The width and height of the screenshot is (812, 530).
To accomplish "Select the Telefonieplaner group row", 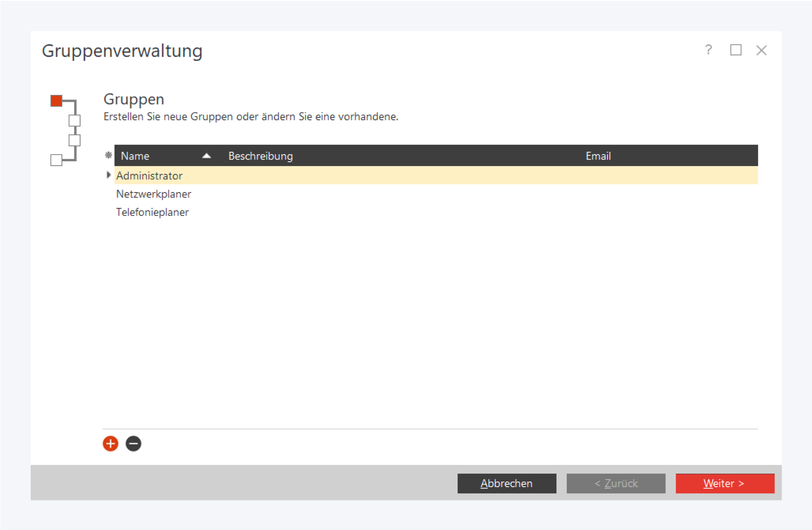I will (152, 212).
